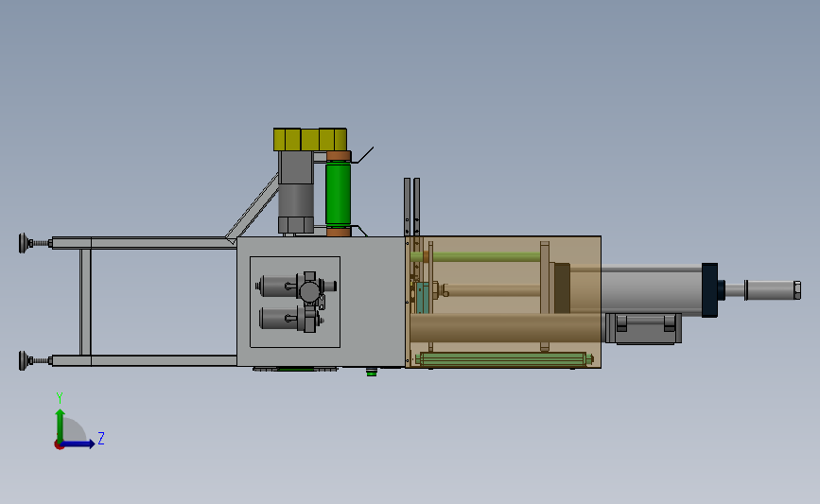The height and width of the screenshot is (504, 820).
Task: Select the upper air filter regulator unit
Action: [296, 287]
